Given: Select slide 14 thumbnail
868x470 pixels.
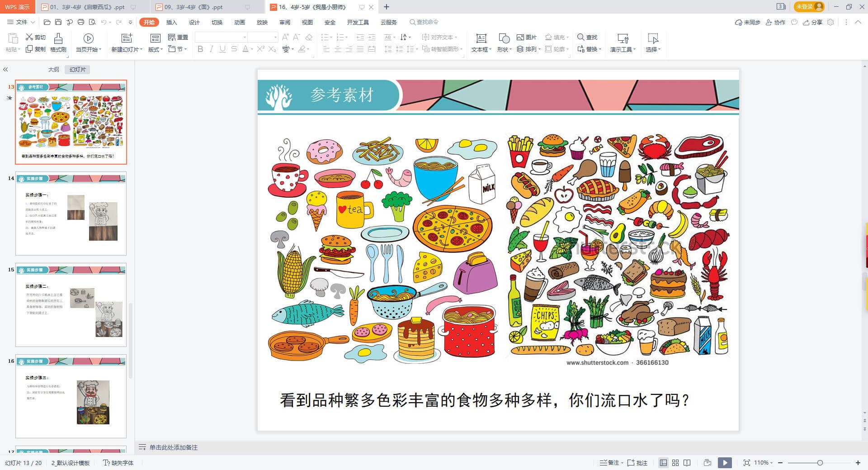Looking at the screenshot, I should coord(71,214).
